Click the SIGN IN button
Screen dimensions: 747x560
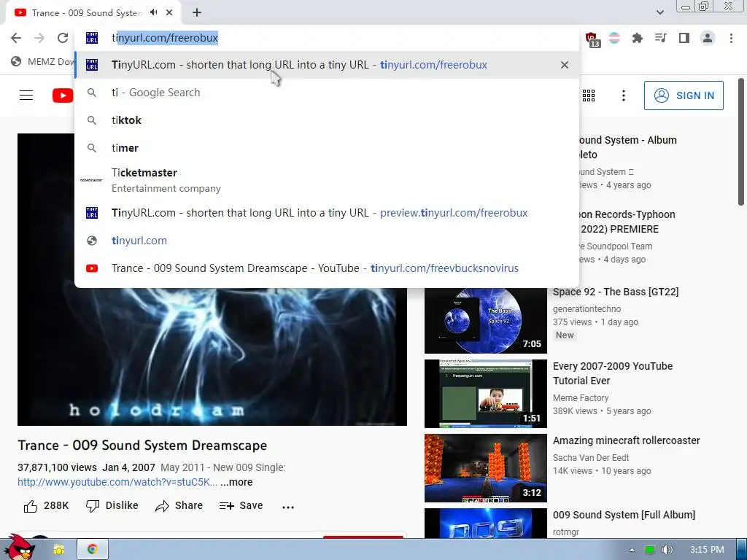684,96
